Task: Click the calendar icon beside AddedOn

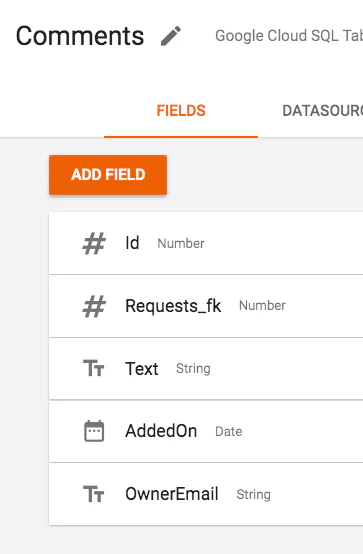Action: click(94, 431)
